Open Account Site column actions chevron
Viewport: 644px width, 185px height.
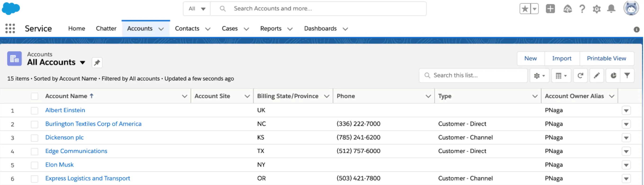point(247,96)
